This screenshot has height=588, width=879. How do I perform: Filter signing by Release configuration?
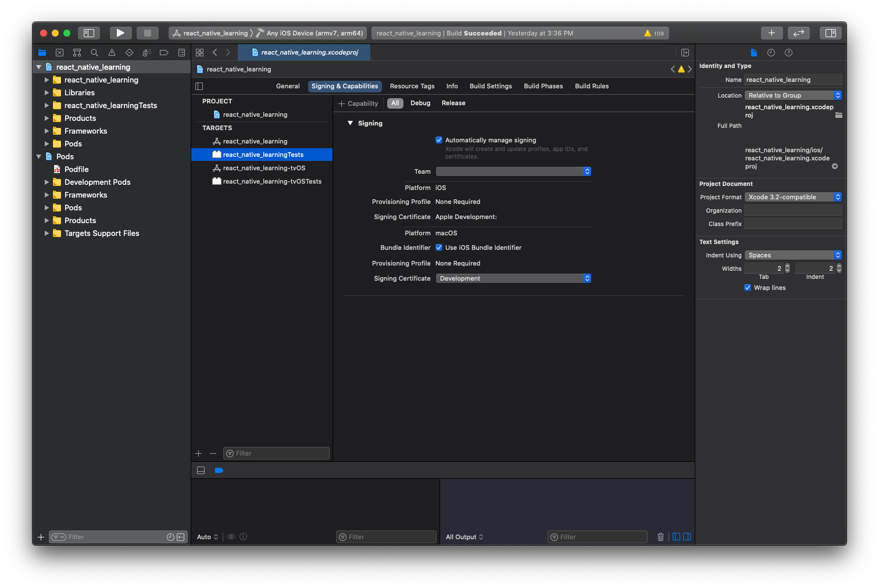coord(453,103)
